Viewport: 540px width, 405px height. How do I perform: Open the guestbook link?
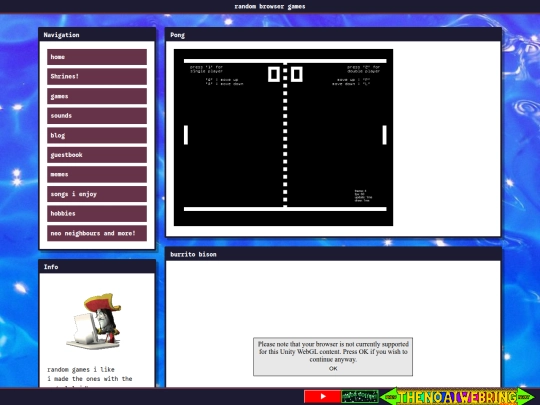(97, 155)
